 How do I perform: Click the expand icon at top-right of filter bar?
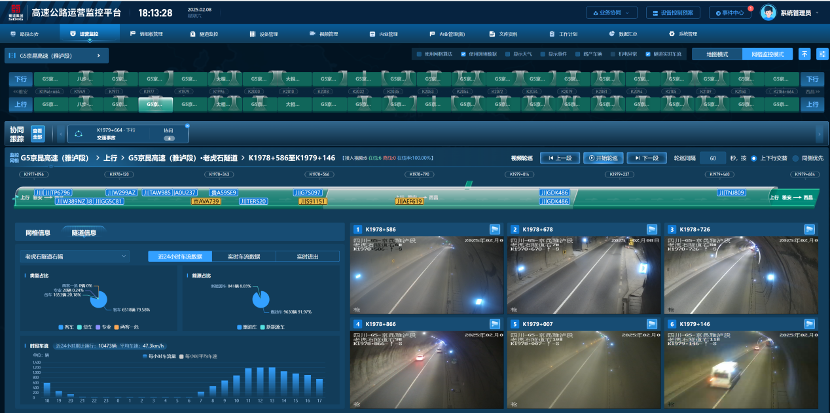(x=820, y=54)
